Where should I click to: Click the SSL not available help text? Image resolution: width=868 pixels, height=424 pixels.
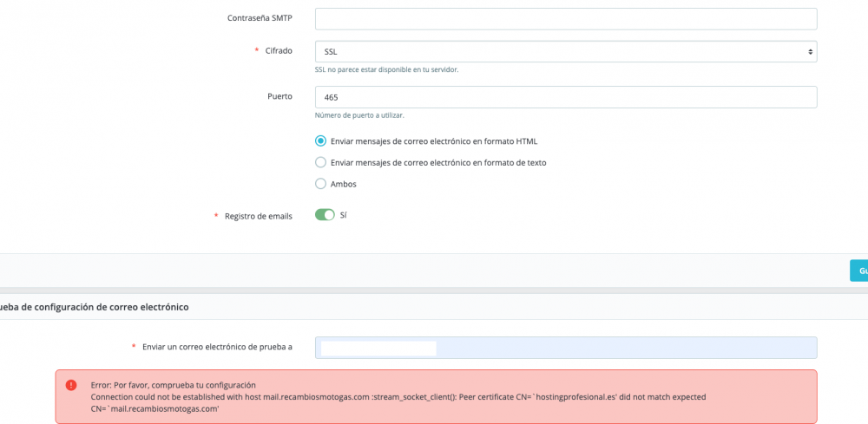pos(386,69)
